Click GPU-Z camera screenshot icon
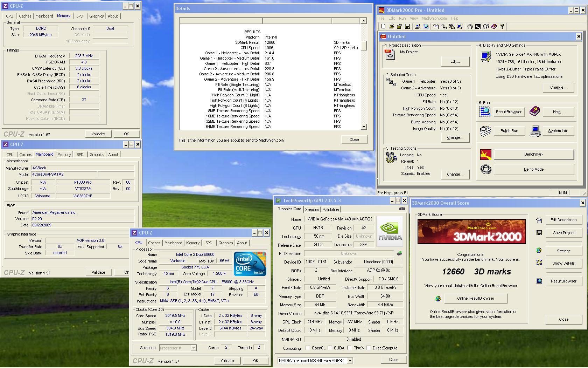 (x=402, y=209)
